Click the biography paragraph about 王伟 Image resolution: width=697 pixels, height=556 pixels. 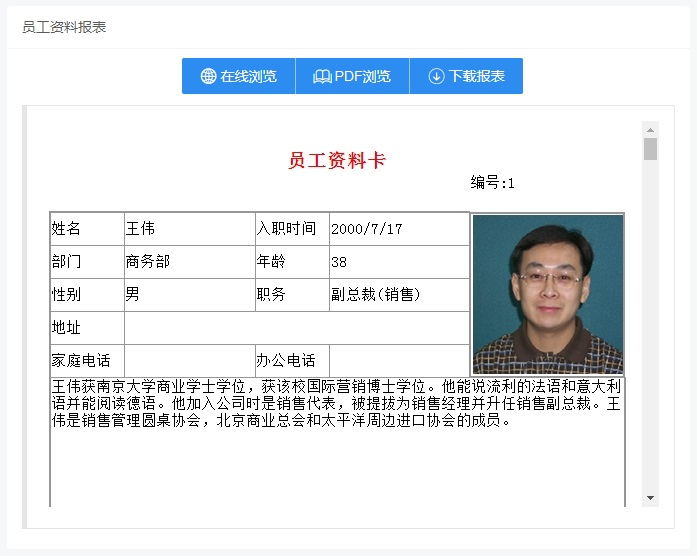pos(336,403)
